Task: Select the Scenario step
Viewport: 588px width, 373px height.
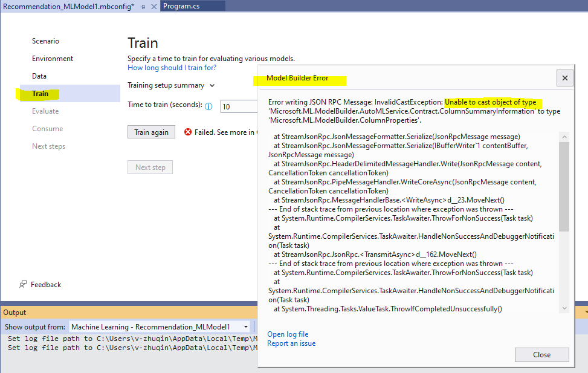Action: point(45,41)
